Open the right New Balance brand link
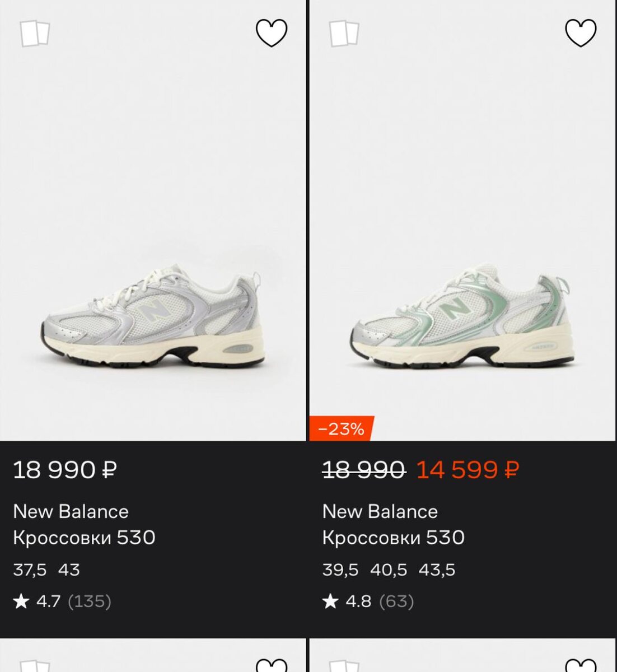The width and height of the screenshot is (617, 672). click(x=380, y=511)
